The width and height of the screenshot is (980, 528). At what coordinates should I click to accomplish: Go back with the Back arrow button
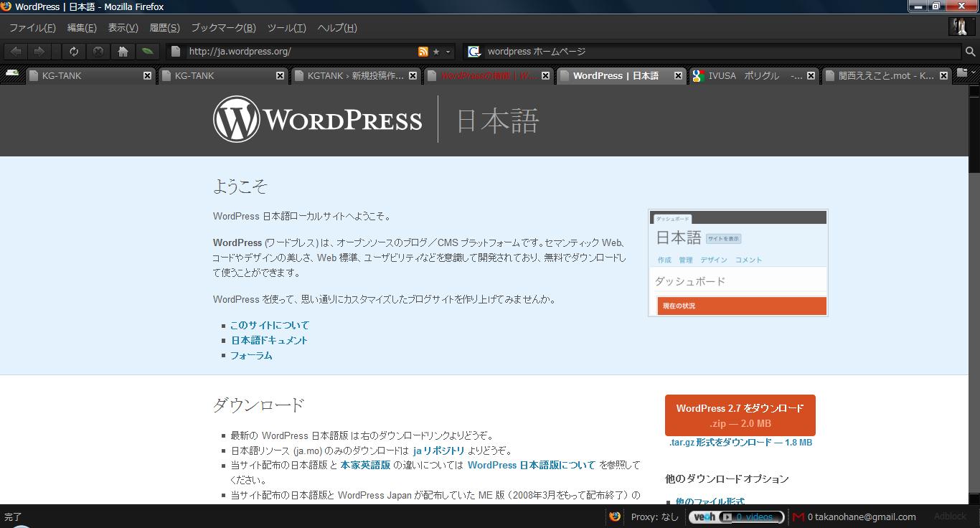click(x=16, y=52)
